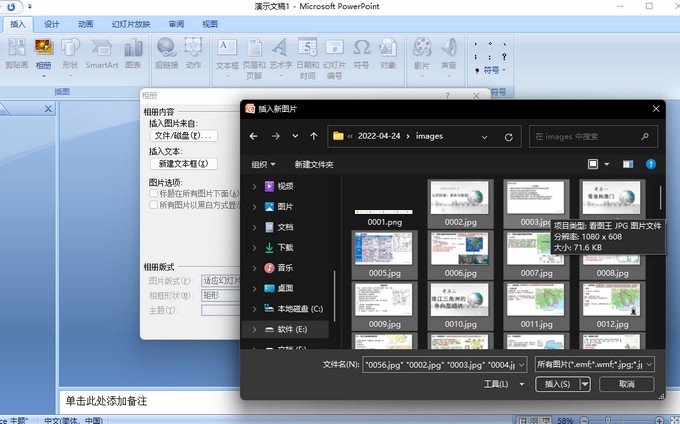The height and width of the screenshot is (424, 680).
Task: Switch to the Design ribbon tab
Action: [52, 23]
